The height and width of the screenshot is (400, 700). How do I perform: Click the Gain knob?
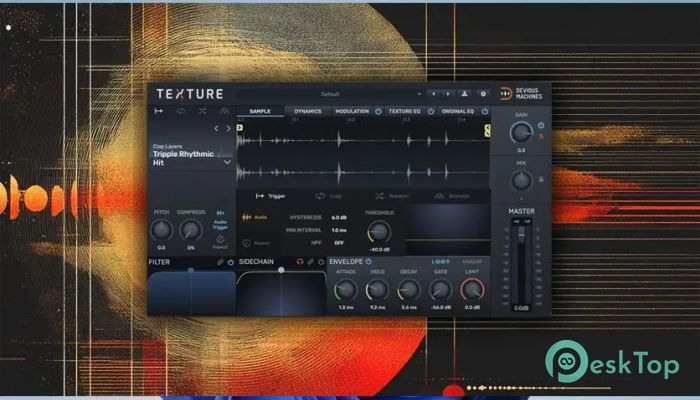521,133
